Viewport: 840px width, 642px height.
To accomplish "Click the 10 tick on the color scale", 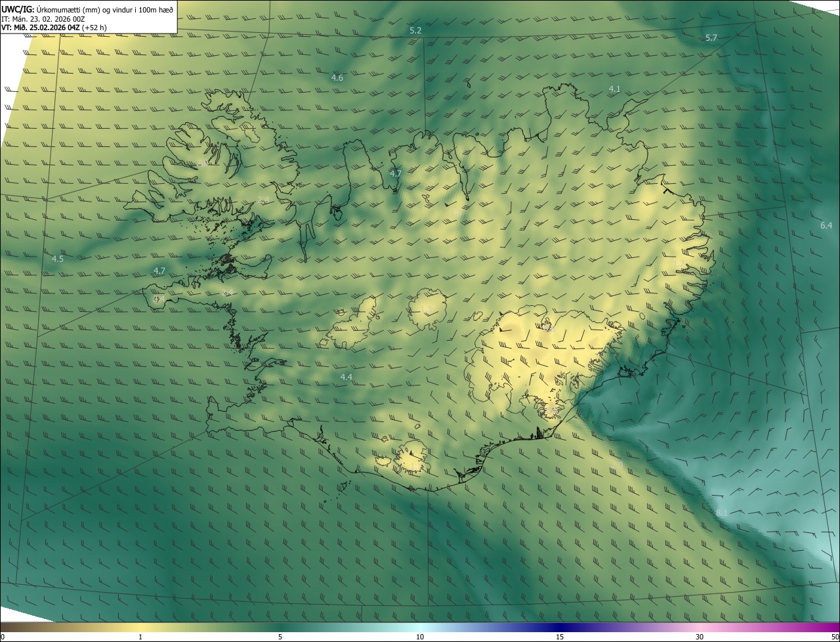I will (x=420, y=637).
